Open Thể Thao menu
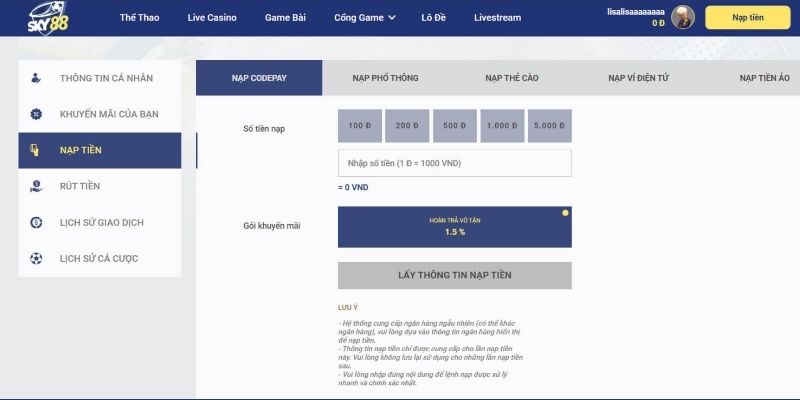The image size is (800, 400). 139,18
